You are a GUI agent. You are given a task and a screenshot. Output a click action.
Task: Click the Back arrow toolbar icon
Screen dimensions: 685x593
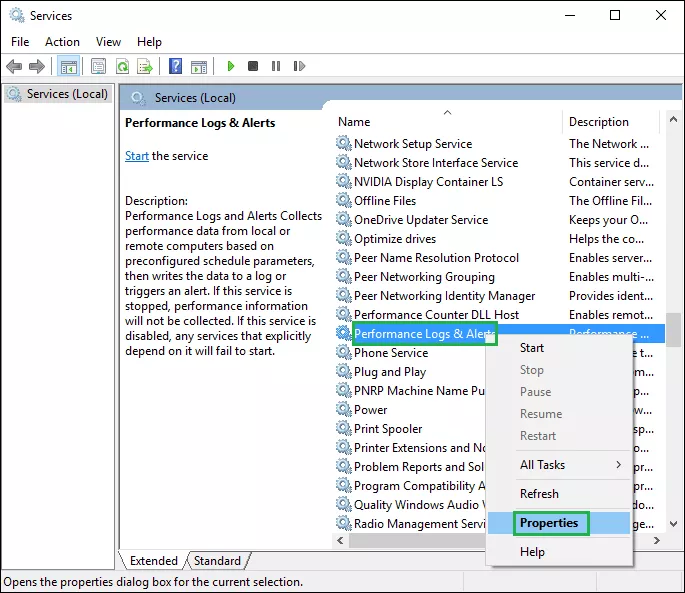(x=14, y=66)
